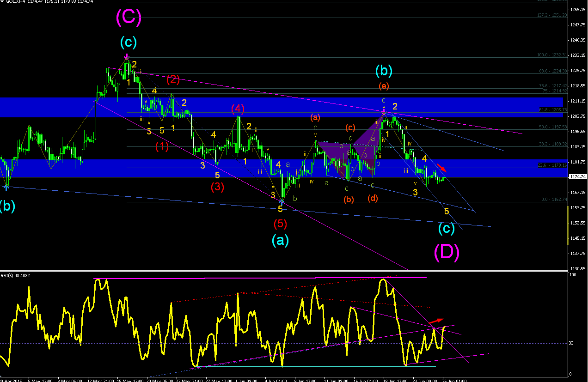Click price axis value 1203.75
588x382 pixels.
click(x=578, y=116)
